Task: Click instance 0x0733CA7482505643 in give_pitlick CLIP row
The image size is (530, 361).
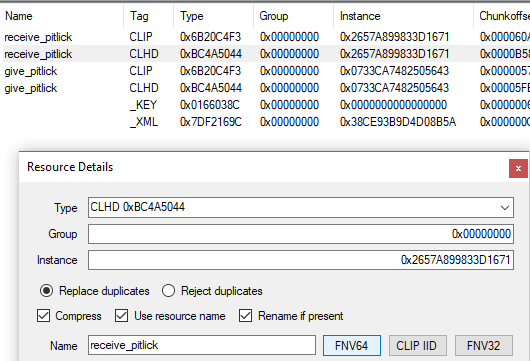Action: [394, 71]
